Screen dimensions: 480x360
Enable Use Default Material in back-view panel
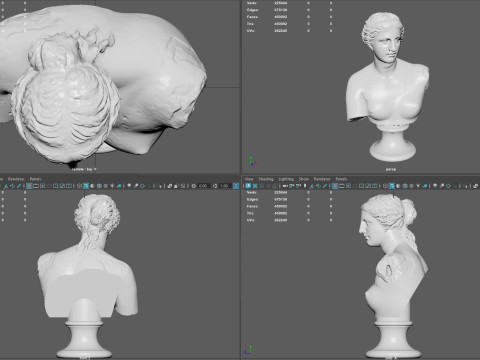tap(92, 186)
